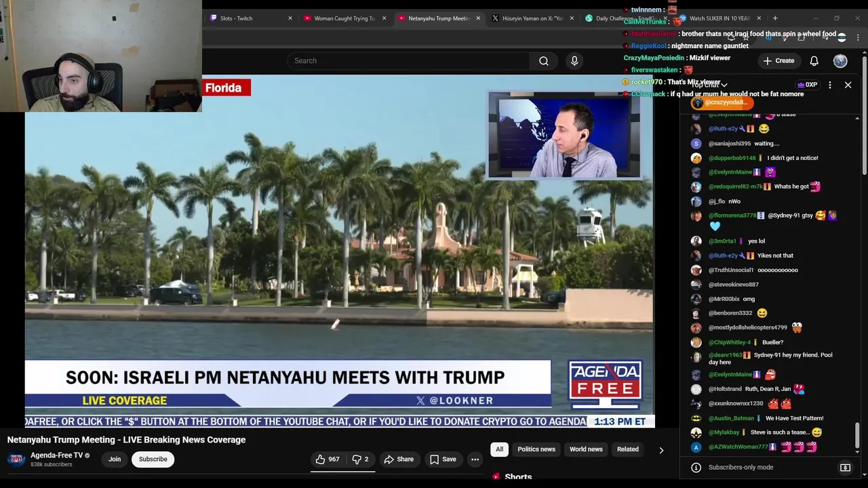Screen dimensions: 868x488
Task: Click the Join membership button
Action: point(115,460)
